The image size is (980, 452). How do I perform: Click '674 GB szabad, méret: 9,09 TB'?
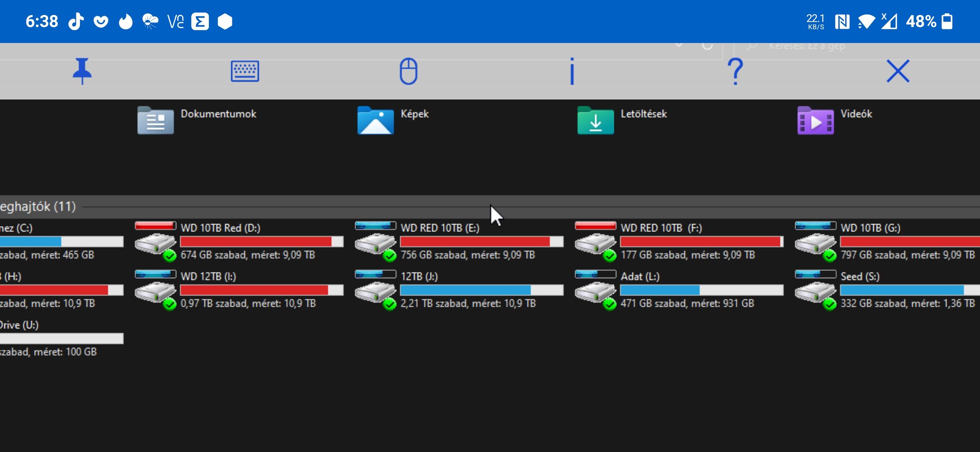coord(248,255)
